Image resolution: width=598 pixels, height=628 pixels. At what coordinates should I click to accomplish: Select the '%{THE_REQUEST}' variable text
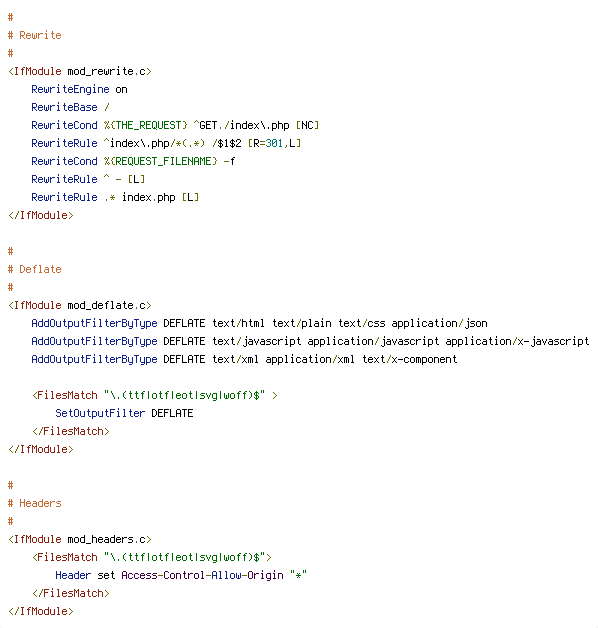(145, 125)
